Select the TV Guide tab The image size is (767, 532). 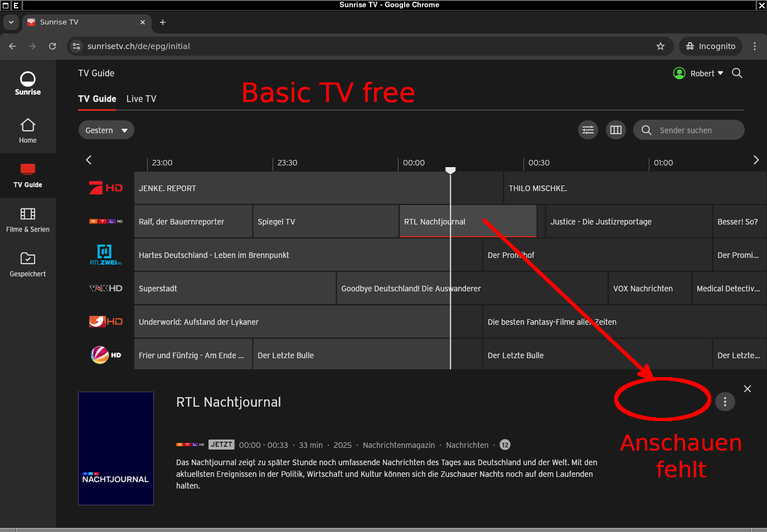coord(97,99)
